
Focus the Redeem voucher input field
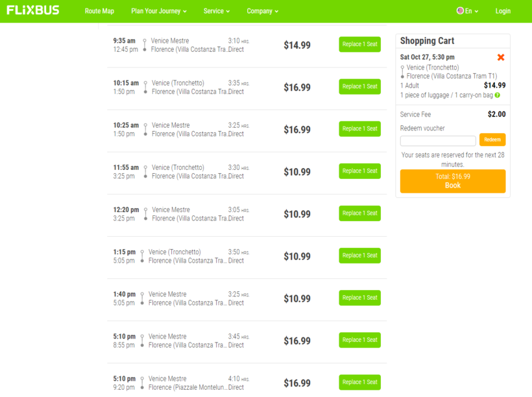438,141
